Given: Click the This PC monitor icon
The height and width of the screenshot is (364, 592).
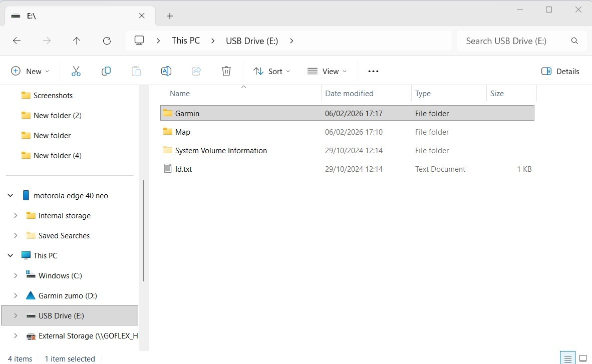Looking at the screenshot, I should click(26, 256).
